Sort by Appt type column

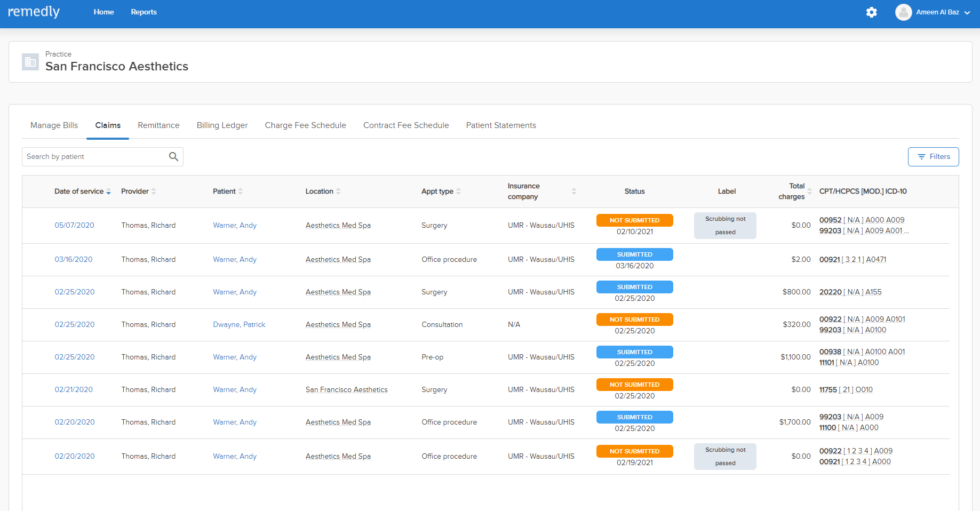[441, 191]
